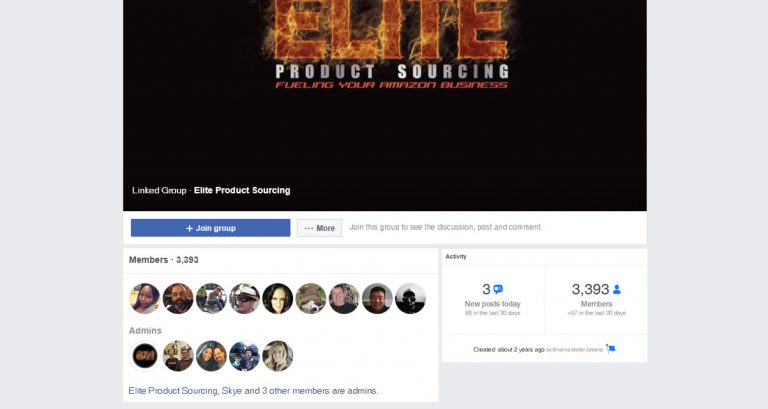Open the Members 3,393 heading link

pos(164,260)
